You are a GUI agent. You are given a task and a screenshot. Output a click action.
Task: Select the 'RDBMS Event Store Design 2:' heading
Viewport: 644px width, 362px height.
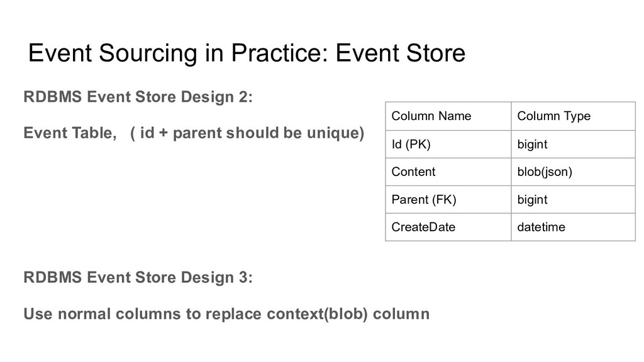[138, 97]
